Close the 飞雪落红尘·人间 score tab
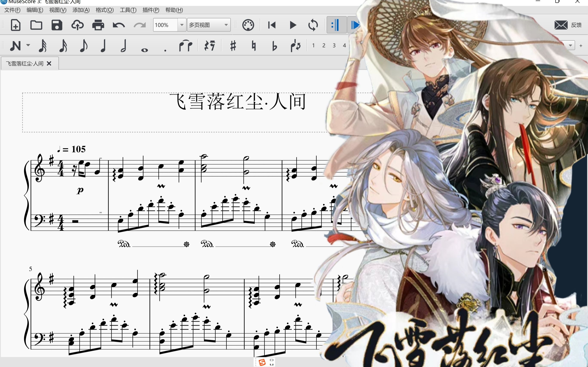The width and height of the screenshot is (588, 367). coord(49,64)
